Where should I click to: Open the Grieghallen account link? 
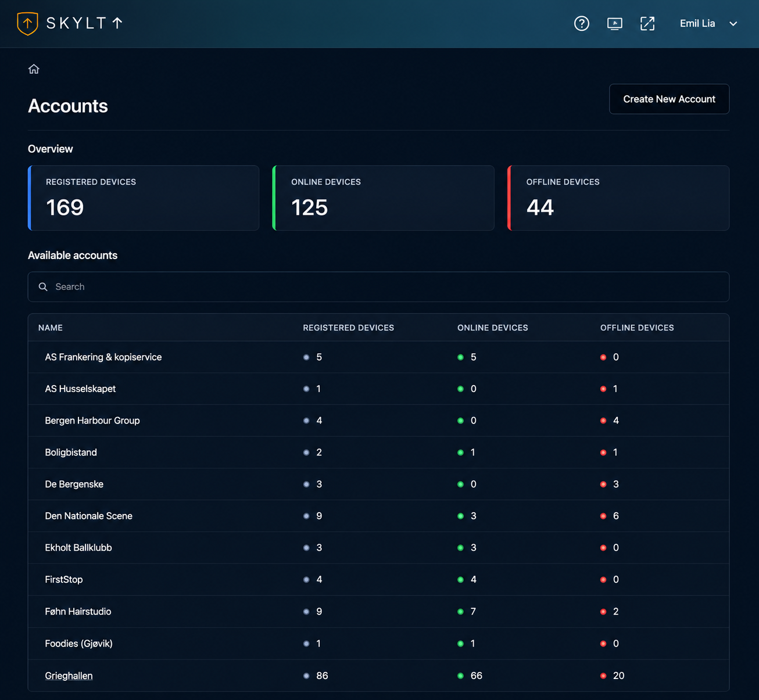[69, 676]
